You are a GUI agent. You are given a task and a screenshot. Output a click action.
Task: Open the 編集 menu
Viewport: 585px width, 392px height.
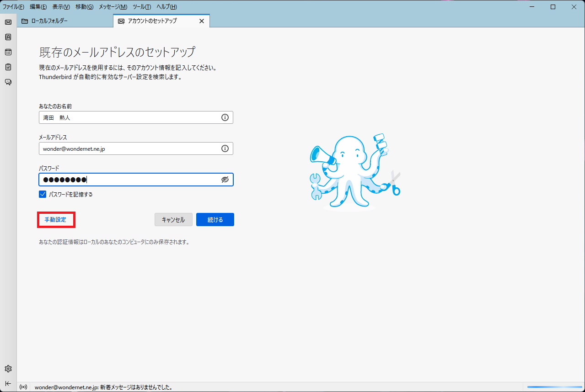pos(38,7)
